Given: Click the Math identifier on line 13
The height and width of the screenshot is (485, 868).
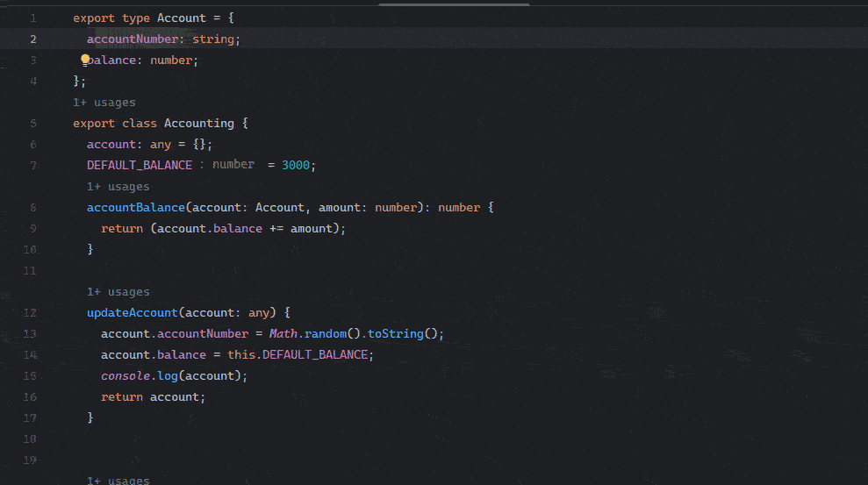Looking at the screenshot, I should [283, 334].
